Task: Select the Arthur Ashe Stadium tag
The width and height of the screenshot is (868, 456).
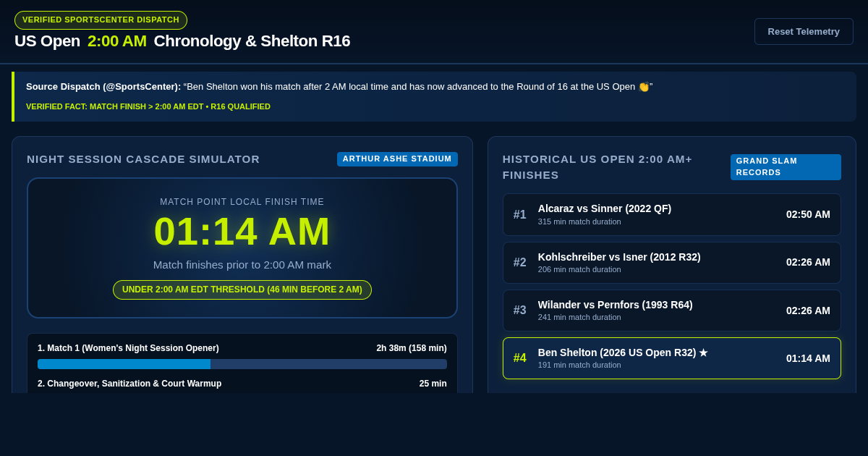Action: (397, 159)
